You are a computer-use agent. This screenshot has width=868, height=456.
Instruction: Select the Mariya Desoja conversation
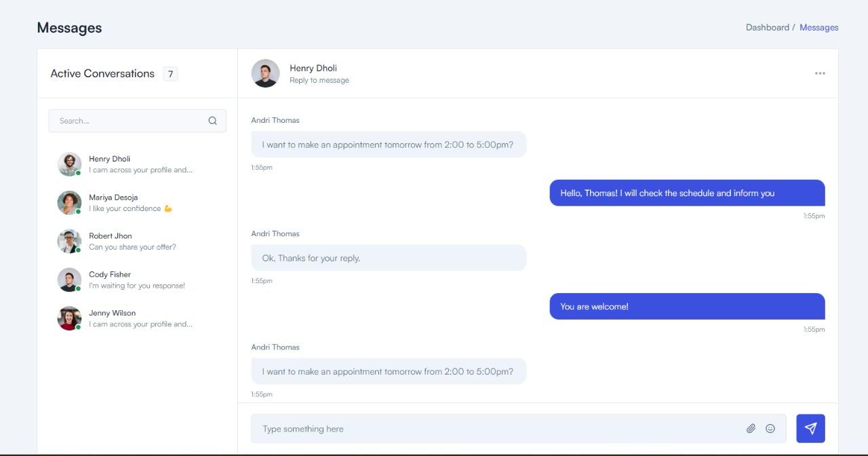(140, 203)
